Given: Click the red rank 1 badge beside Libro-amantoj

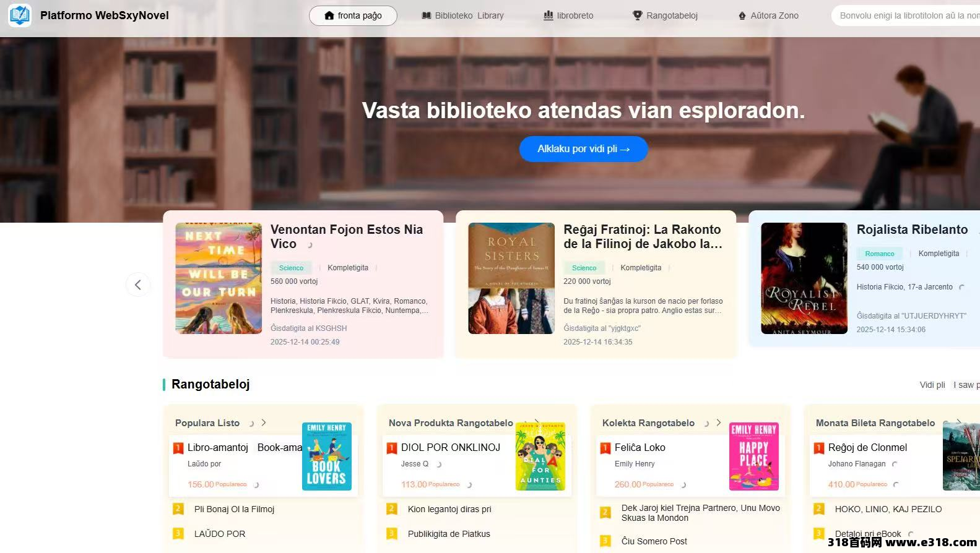Looking at the screenshot, I should [x=178, y=448].
